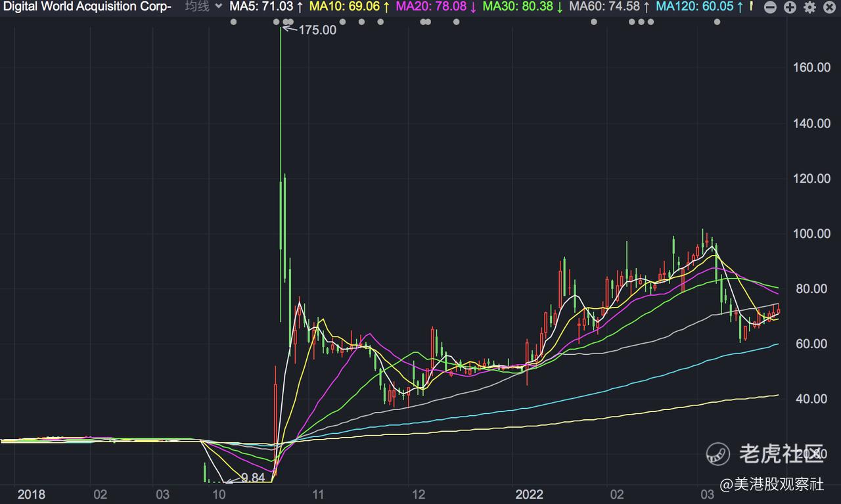This screenshot has width=841, height=504.
Task: Click the MA10: 69.06 indicator label
Action: [350, 7]
